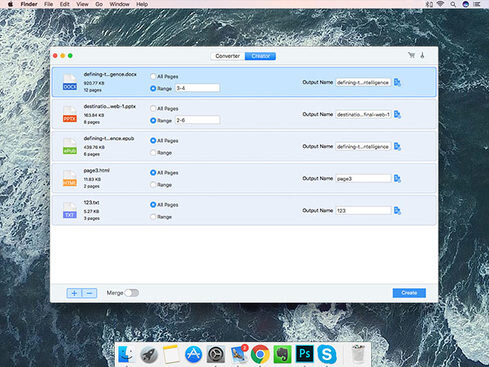Launch Google Chrome from the dock

(260, 354)
